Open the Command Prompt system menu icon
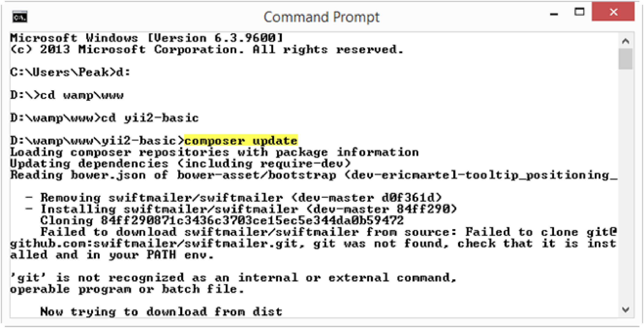 [x=20, y=17]
